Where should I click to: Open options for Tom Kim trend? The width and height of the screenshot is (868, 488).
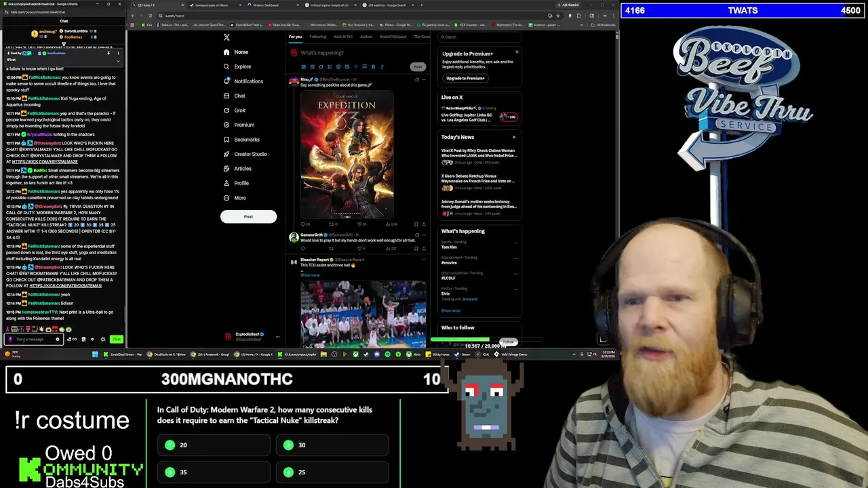515,243
